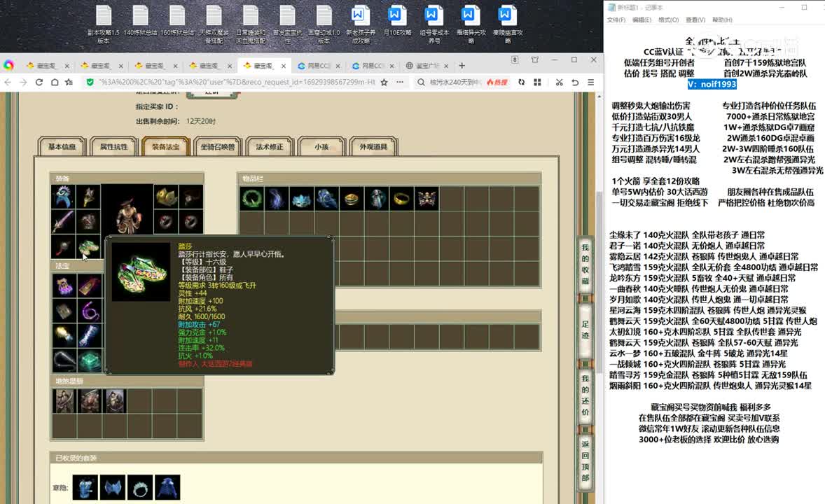Select the purple treasure in 法宝 panel
Screen dimensions: 825x504
point(63,286)
